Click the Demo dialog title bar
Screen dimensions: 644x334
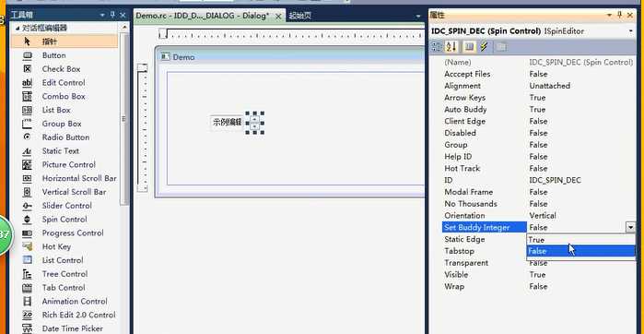pos(290,57)
